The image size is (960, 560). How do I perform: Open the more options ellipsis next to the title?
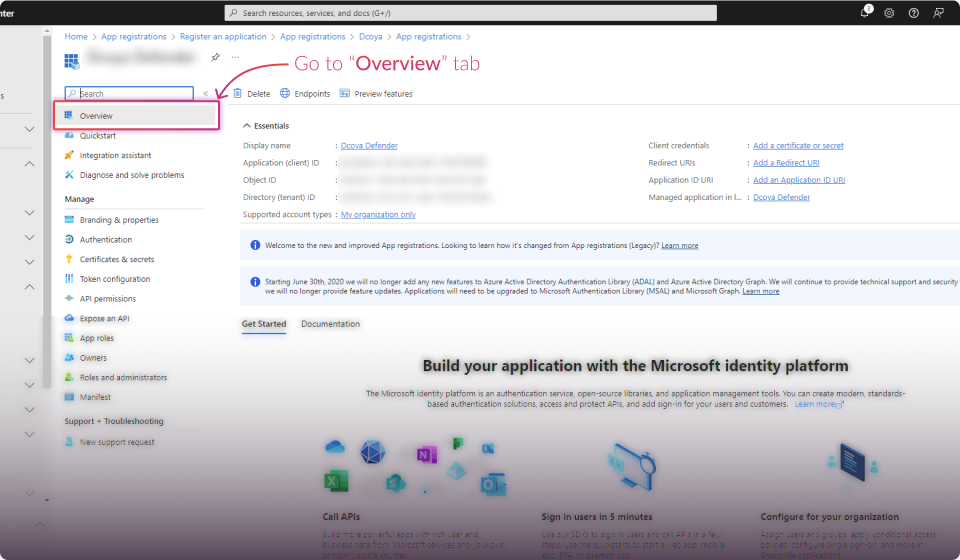[235, 58]
